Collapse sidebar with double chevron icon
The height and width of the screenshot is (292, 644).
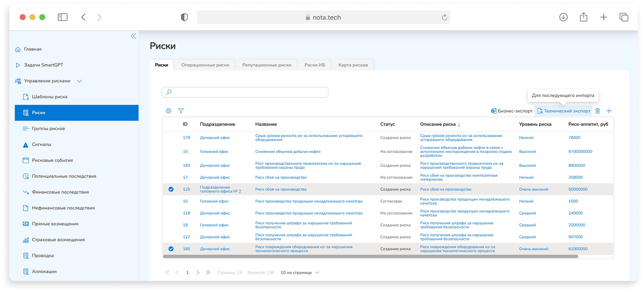coord(134,36)
